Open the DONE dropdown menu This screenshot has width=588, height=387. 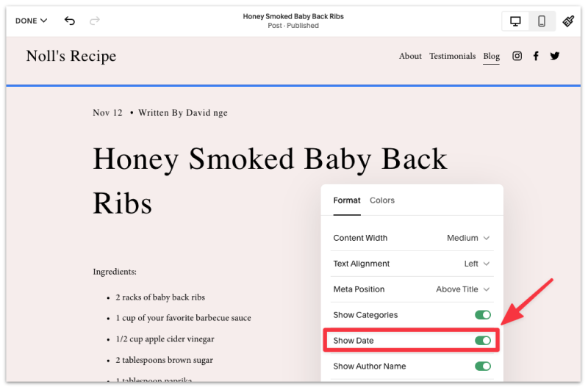31,21
